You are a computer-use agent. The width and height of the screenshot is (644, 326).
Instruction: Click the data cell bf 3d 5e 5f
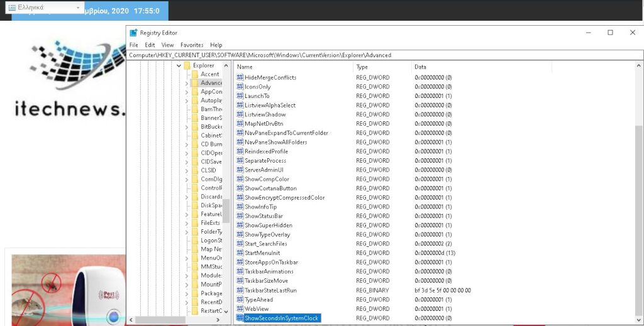[443, 290]
